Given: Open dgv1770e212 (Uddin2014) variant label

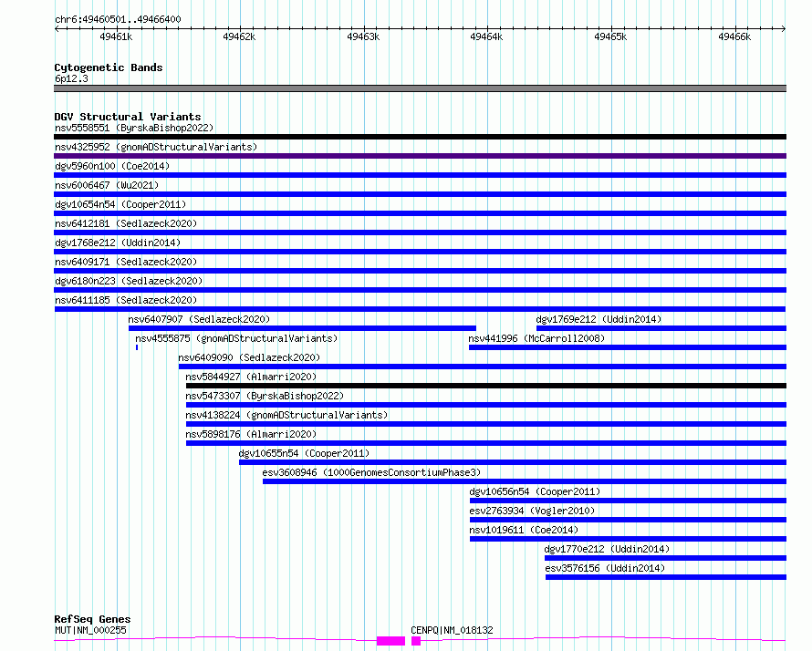Looking at the screenshot, I should (607, 549).
